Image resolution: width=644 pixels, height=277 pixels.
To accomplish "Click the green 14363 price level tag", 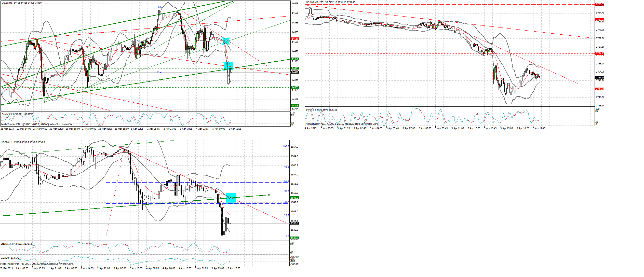I will click(295, 87).
